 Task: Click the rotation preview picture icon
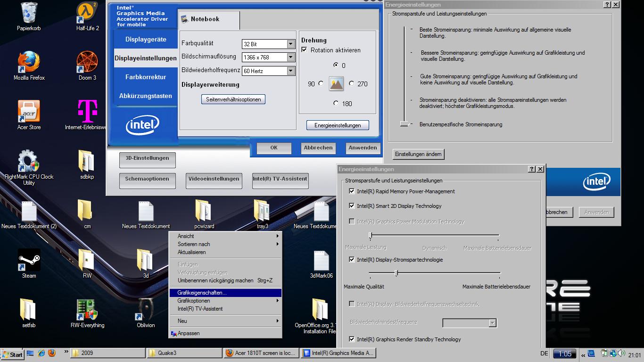[336, 84]
